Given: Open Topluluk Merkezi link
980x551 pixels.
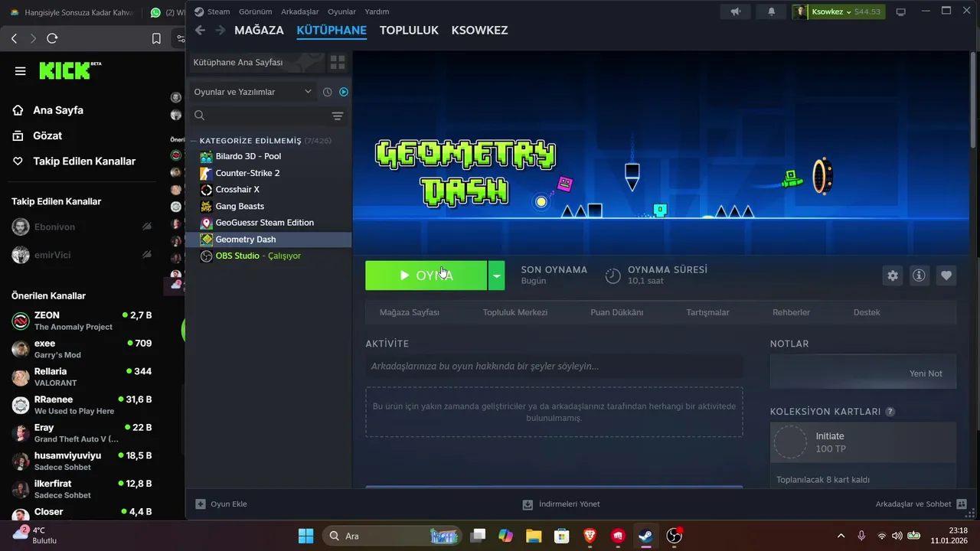Looking at the screenshot, I should click(514, 312).
